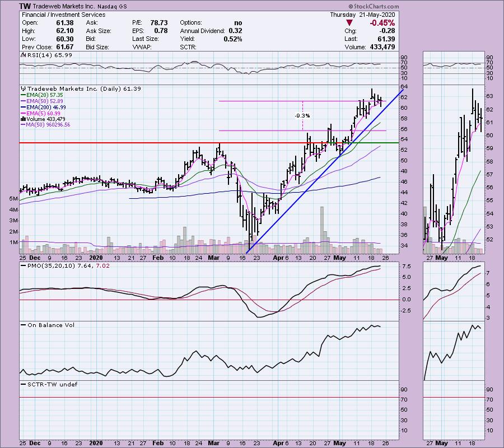
Task: Click the MA(50) 960296.56 legend entry
Action: pos(45,125)
